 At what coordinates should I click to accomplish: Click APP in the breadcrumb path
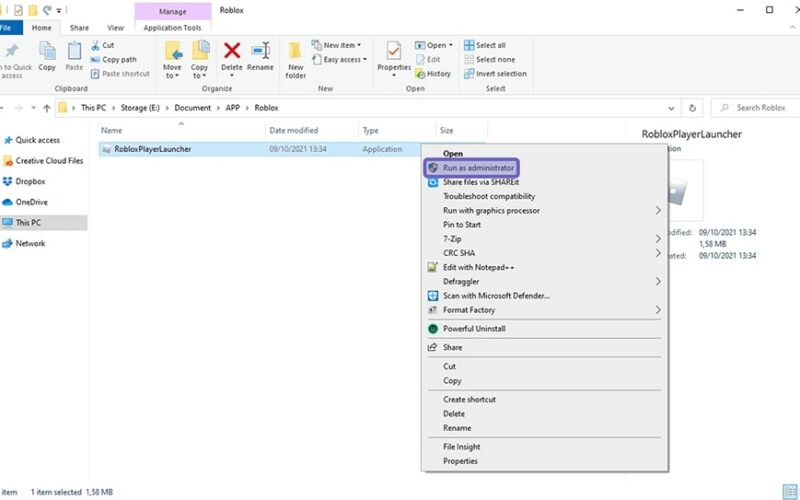tap(233, 108)
